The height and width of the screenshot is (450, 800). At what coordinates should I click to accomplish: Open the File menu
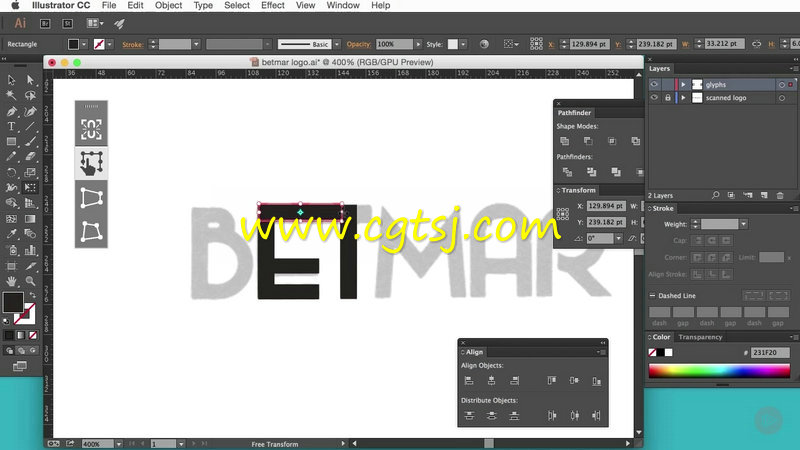pos(109,5)
